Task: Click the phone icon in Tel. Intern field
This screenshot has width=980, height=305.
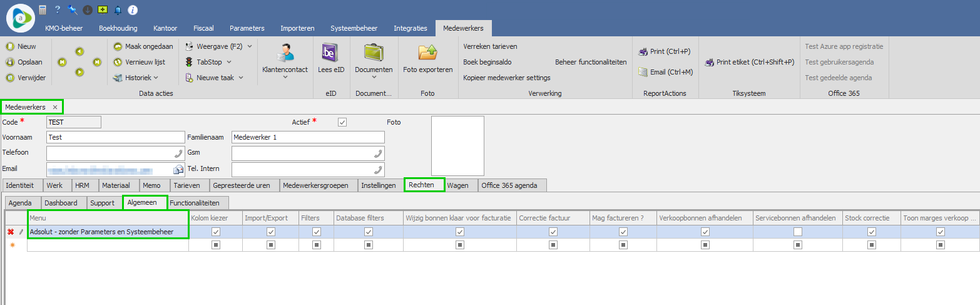Action: coord(377,170)
